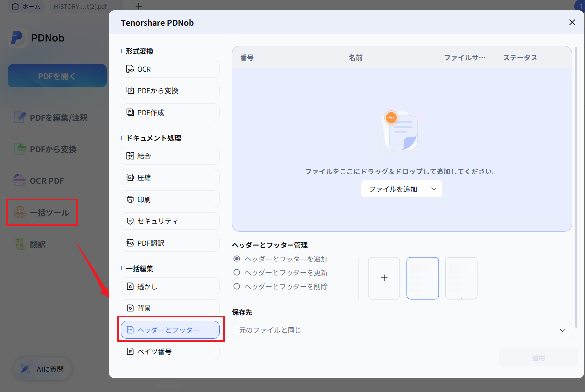Click the 名前 column header
Screen dimensions: 585x392
coord(355,58)
